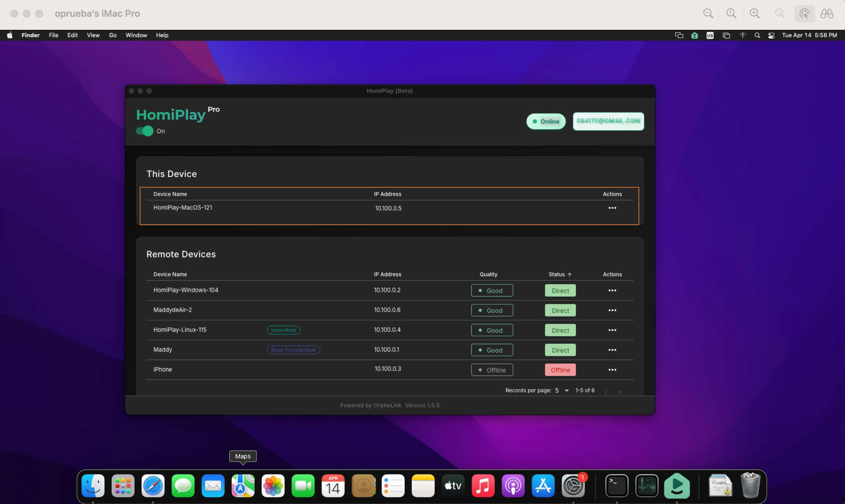Open the Window menu

(x=136, y=35)
